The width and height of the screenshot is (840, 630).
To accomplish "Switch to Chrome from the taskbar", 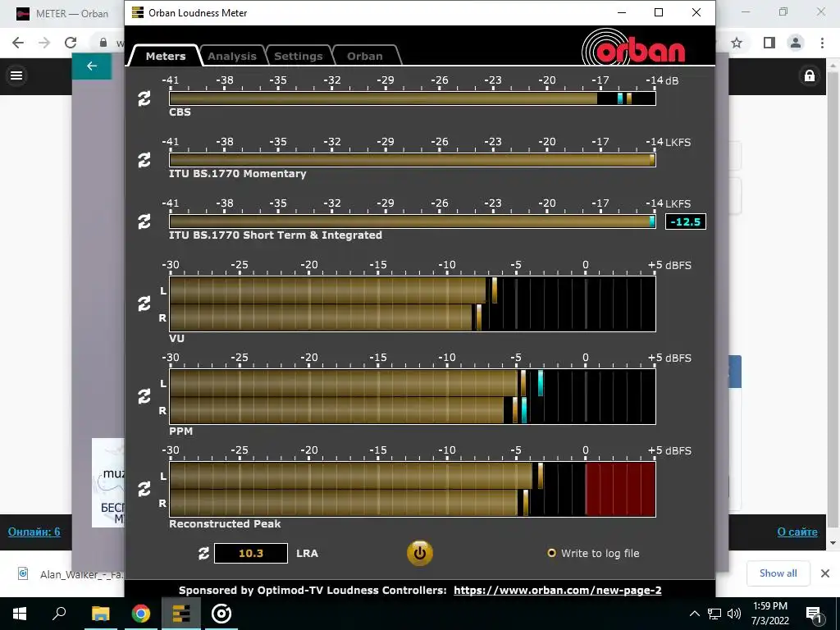I will (141, 614).
